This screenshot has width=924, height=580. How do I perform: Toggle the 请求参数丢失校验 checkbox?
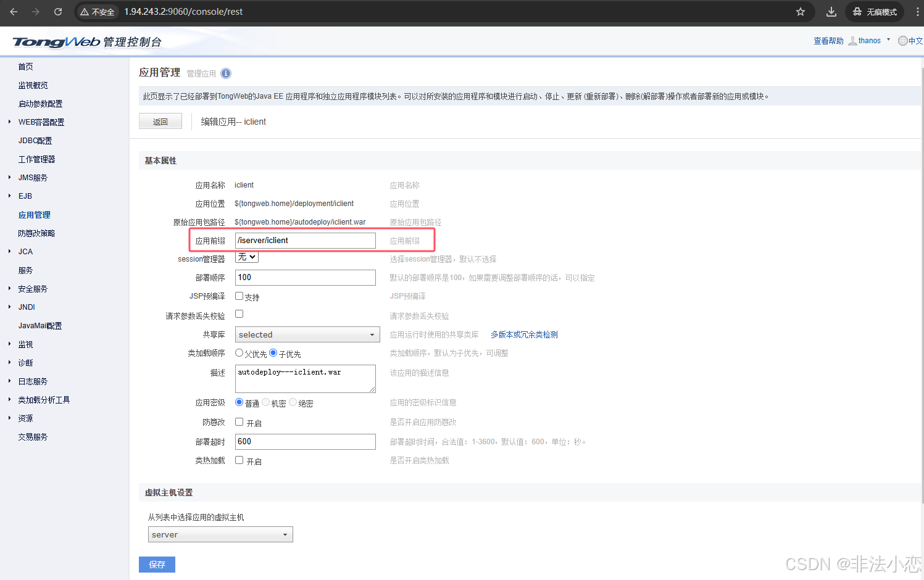[x=239, y=314]
